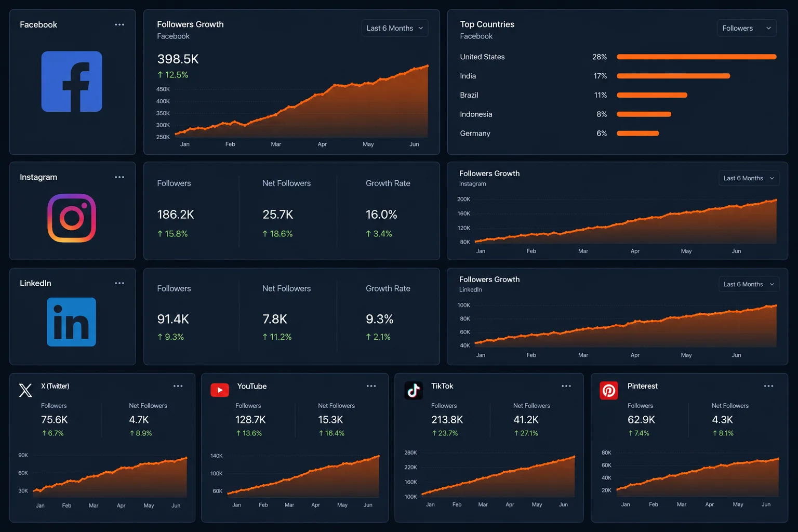The image size is (798, 532).
Task: Click the YouTube play logo icon
Action: [220, 390]
